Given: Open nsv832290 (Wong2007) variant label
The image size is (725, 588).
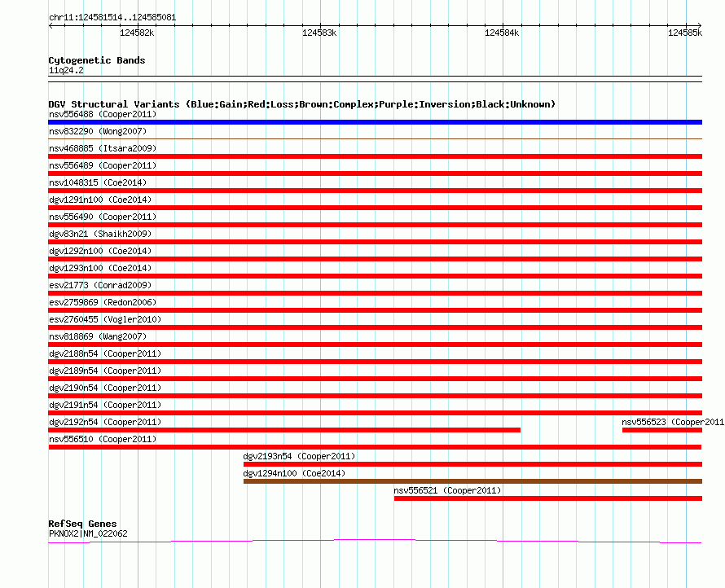Looking at the screenshot, I should 98,131.
